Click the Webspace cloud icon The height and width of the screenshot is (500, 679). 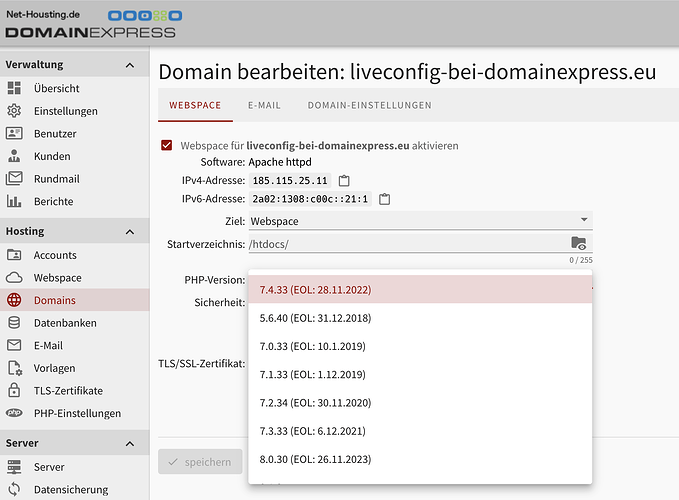click(x=14, y=277)
